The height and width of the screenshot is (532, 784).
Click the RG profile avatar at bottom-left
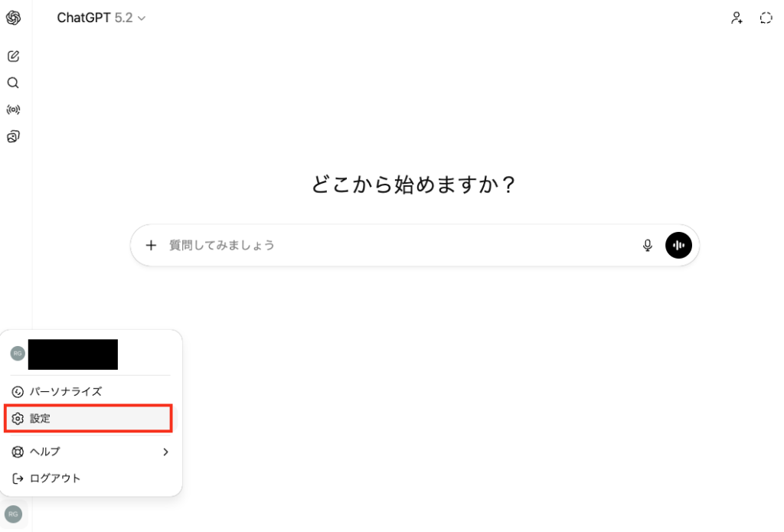13,514
